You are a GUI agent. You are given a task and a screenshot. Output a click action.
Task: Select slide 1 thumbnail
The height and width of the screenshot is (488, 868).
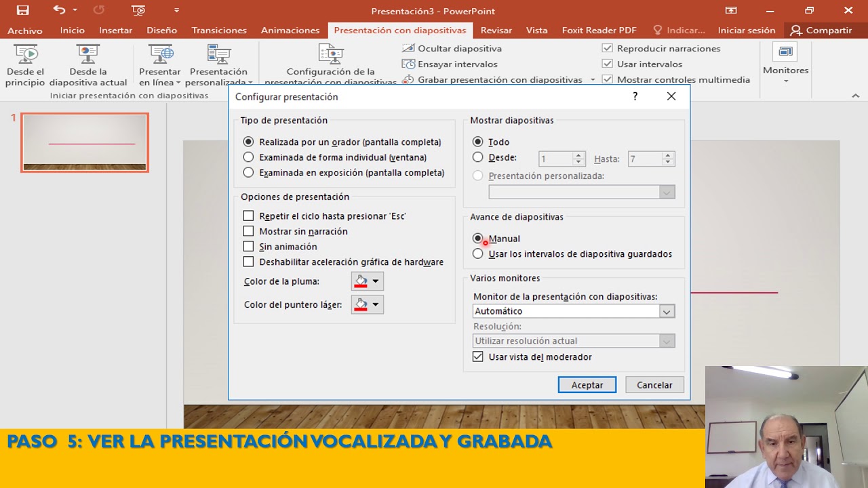[x=85, y=142]
